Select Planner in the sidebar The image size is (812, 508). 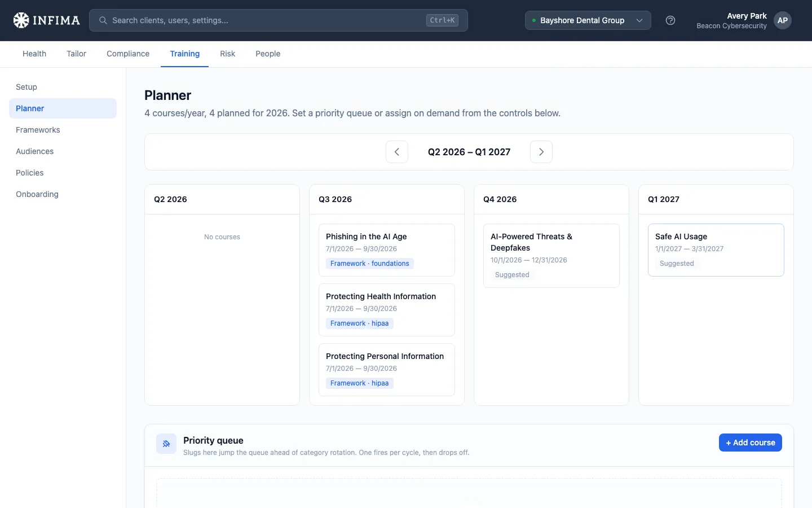click(x=63, y=108)
